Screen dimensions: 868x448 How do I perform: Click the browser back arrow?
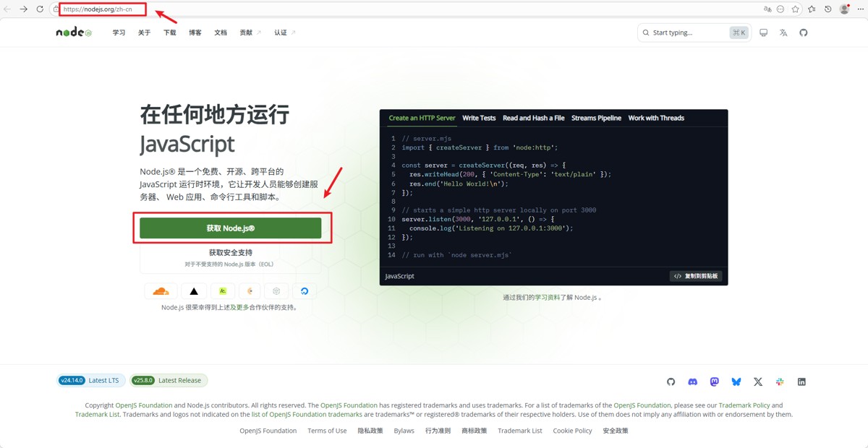click(x=7, y=9)
